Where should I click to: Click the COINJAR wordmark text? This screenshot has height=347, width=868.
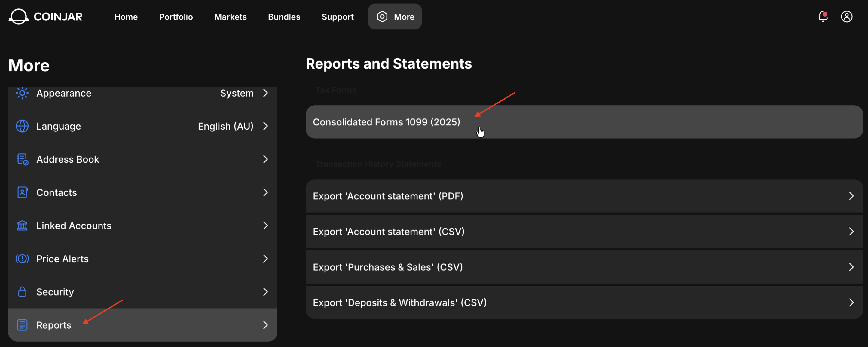[x=58, y=17]
